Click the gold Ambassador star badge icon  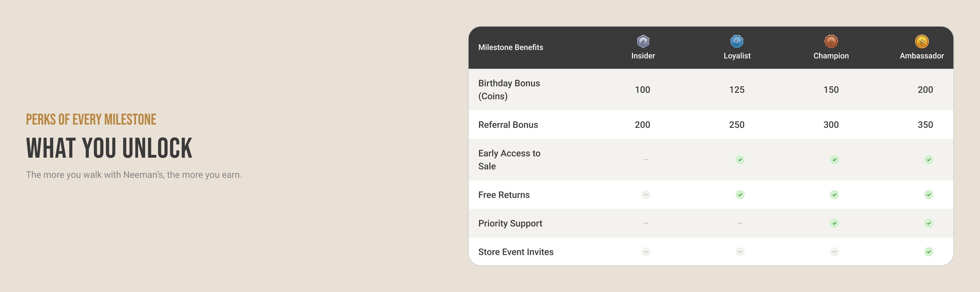coord(922,41)
